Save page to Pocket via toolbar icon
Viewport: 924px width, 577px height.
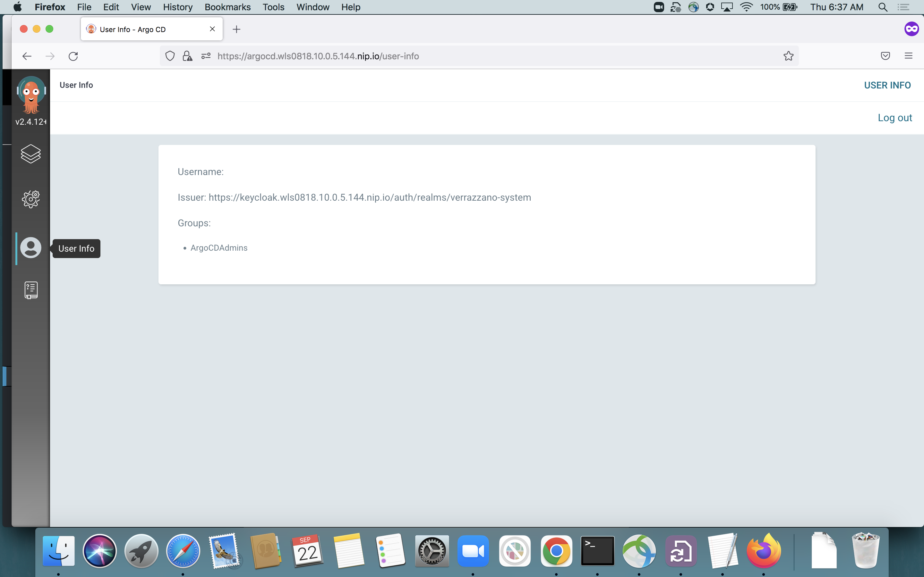click(x=886, y=56)
